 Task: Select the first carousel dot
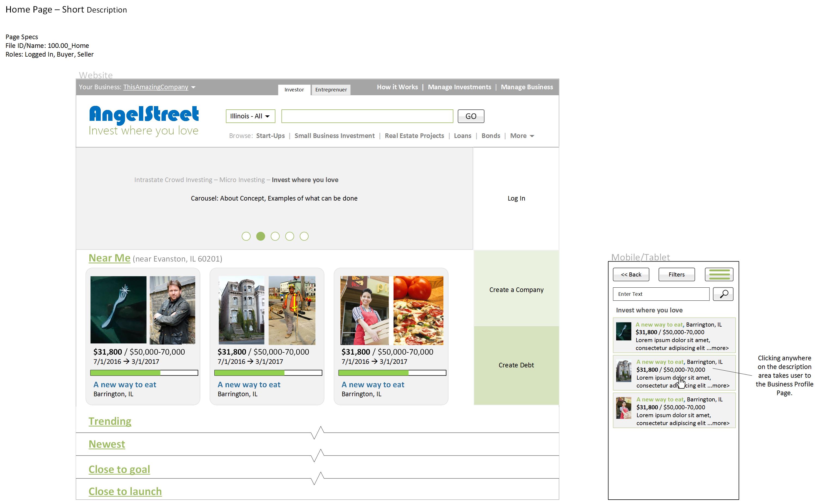[246, 236]
